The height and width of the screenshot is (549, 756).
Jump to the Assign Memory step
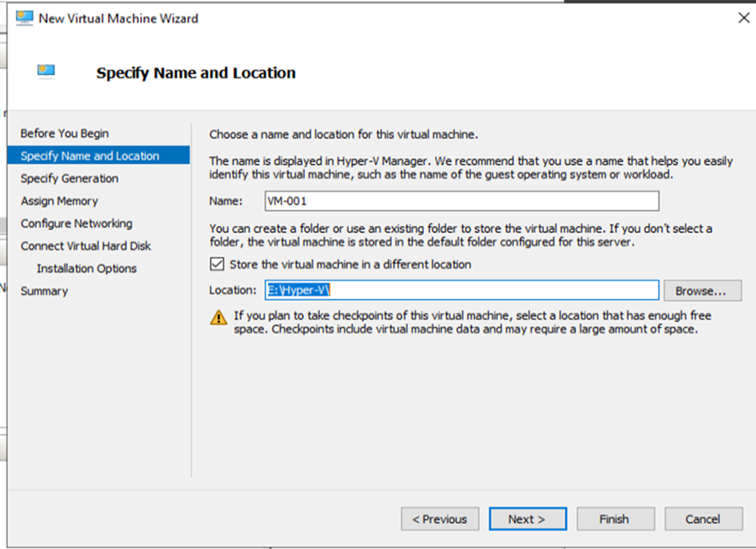click(x=60, y=201)
